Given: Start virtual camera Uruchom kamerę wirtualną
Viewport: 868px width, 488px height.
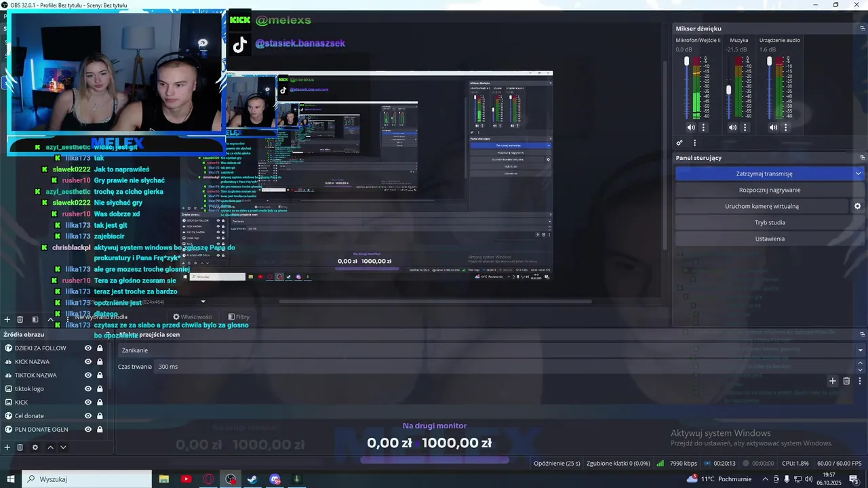Looking at the screenshot, I should click(762, 206).
